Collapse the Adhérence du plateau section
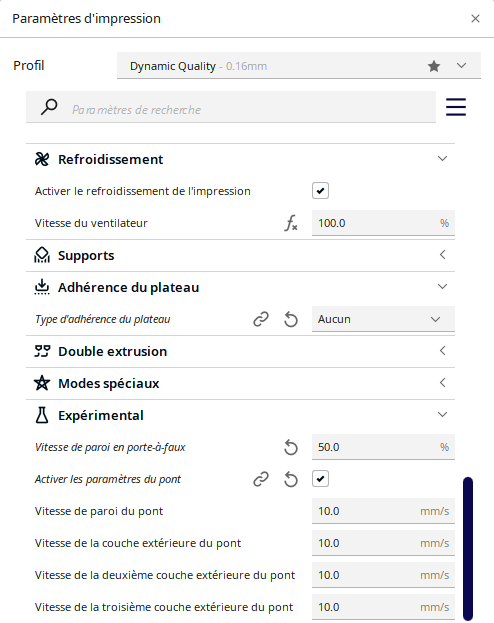Viewport: 494px width, 623px height. (x=240, y=287)
